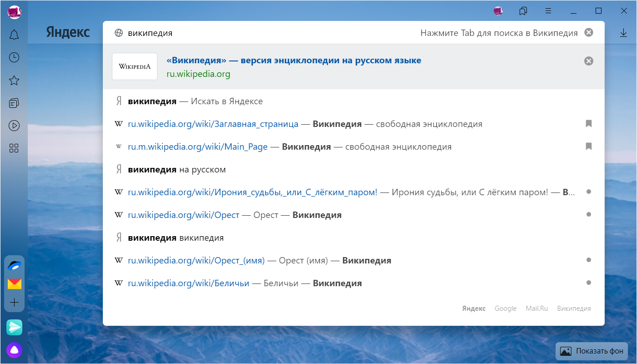The width and height of the screenshot is (637, 364).
Task: Click the bookmark icon for Заглавная_страница row
Action: coord(589,124)
